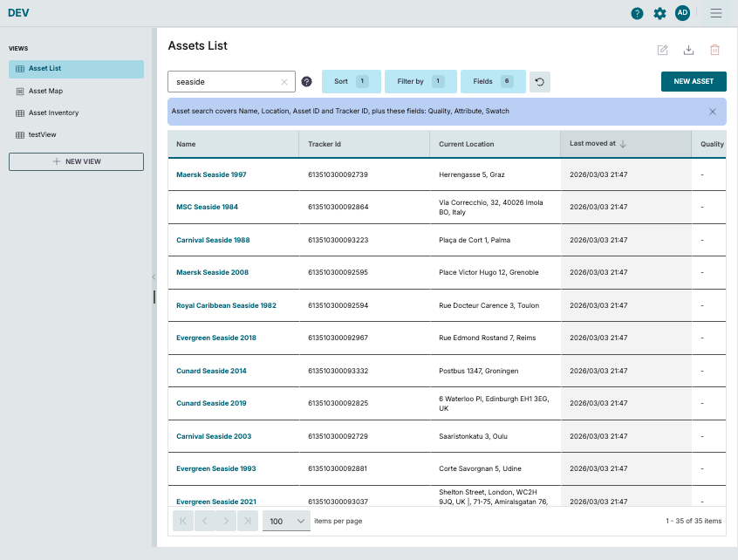Image resolution: width=738 pixels, height=560 pixels.
Task: Click the download export icon
Action: tap(688, 50)
